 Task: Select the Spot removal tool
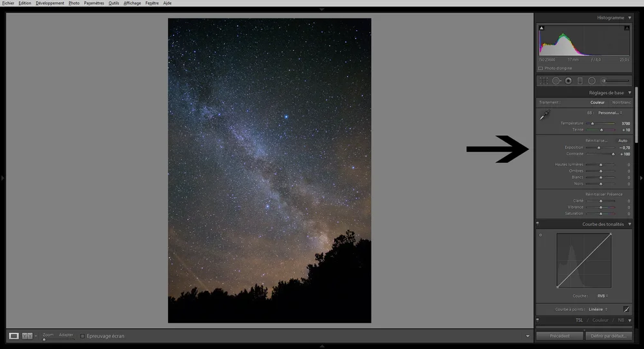556,81
